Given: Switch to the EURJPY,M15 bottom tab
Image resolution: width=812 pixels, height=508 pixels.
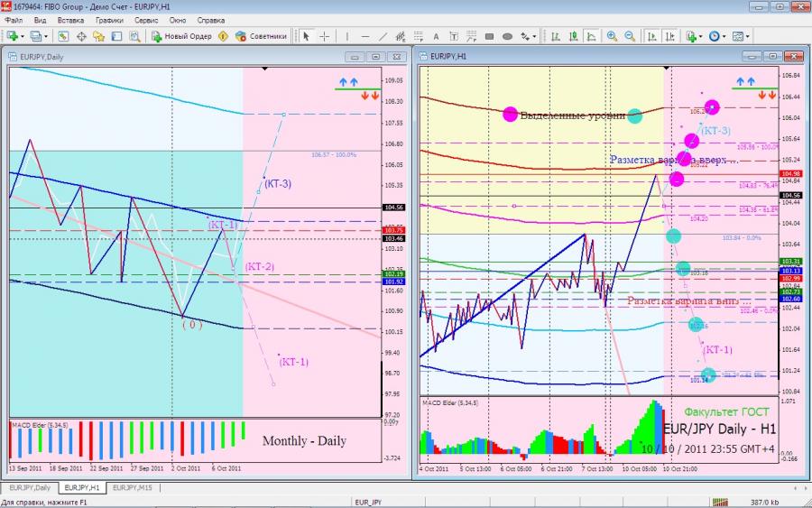Looking at the screenshot, I should pyautogui.click(x=133, y=488).
